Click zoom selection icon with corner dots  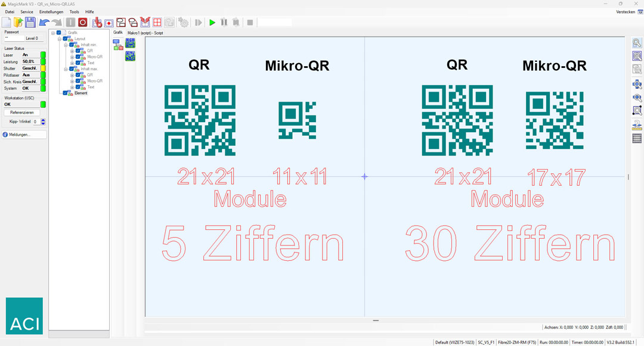point(637,111)
